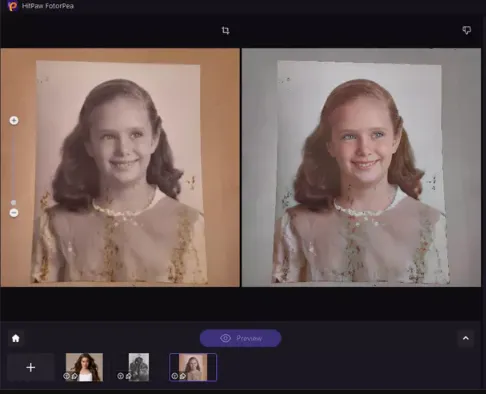Click circular badge on black-and-white thumbnail
The image size is (486, 394).
pyautogui.click(x=120, y=376)
